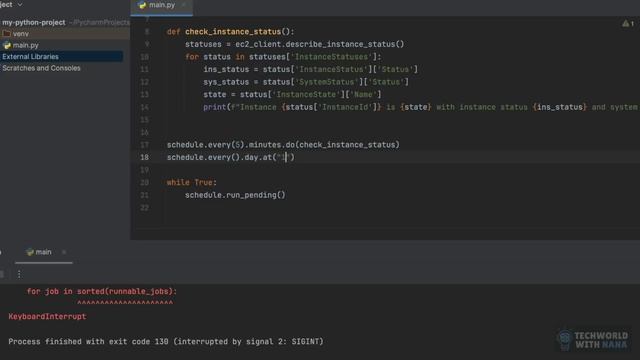Image resolution: width=640 pixels, height=360 pixels.
Task: Click the sys_status assignment line
Action: point(306,82)
